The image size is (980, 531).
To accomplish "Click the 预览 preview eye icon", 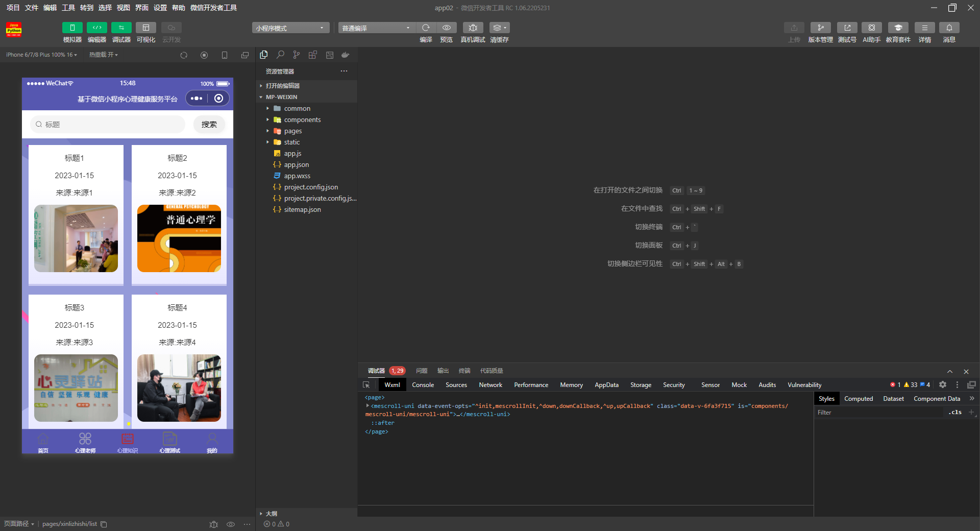I will pyautogui.click(x=446, y=28).
